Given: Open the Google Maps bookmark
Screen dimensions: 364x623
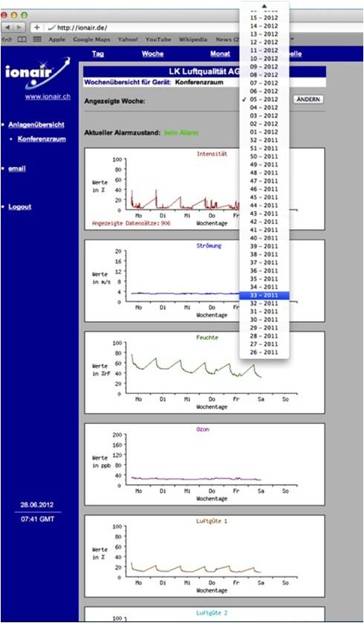Looking at the screenshot, I should [91, 39].
